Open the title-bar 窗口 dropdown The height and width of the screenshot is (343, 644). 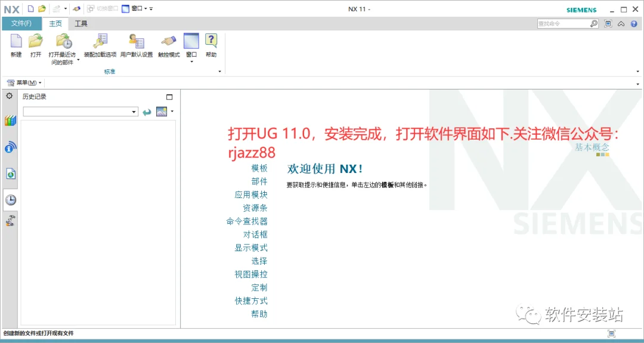pos(135,8)
